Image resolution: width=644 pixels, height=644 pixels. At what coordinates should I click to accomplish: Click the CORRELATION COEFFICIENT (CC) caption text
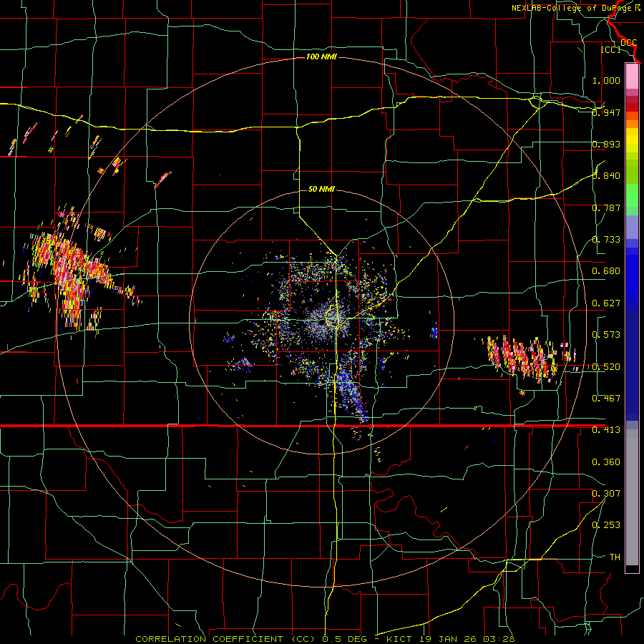point(225,639)
